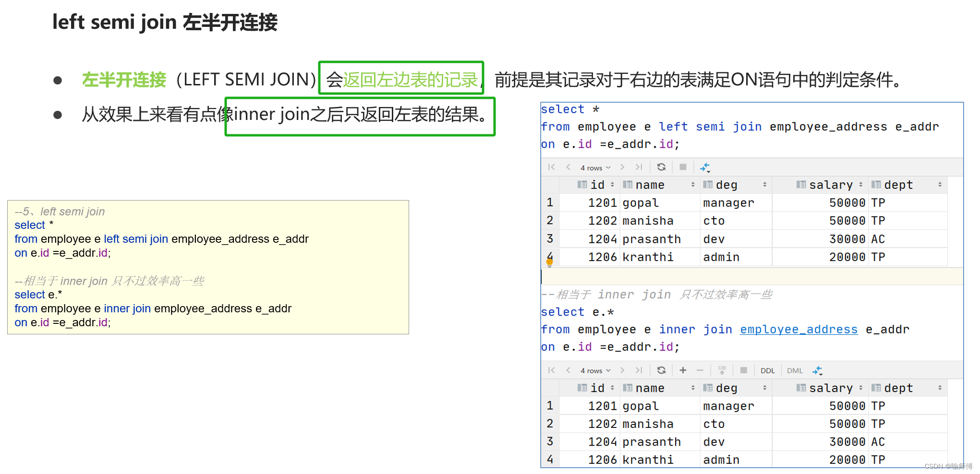Go to first page in upper left-semi-join result grid
The height and width of the screenshot is (474, 980).
click(551, 167)
